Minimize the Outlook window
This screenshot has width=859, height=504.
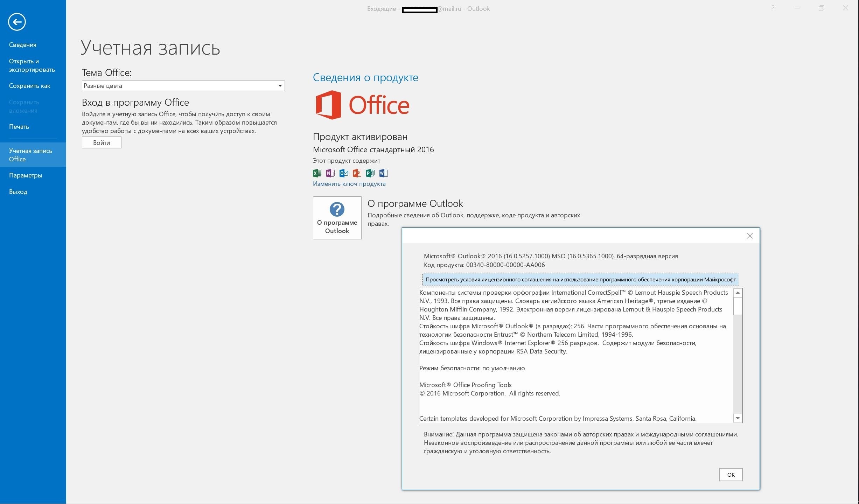[797, 8]
